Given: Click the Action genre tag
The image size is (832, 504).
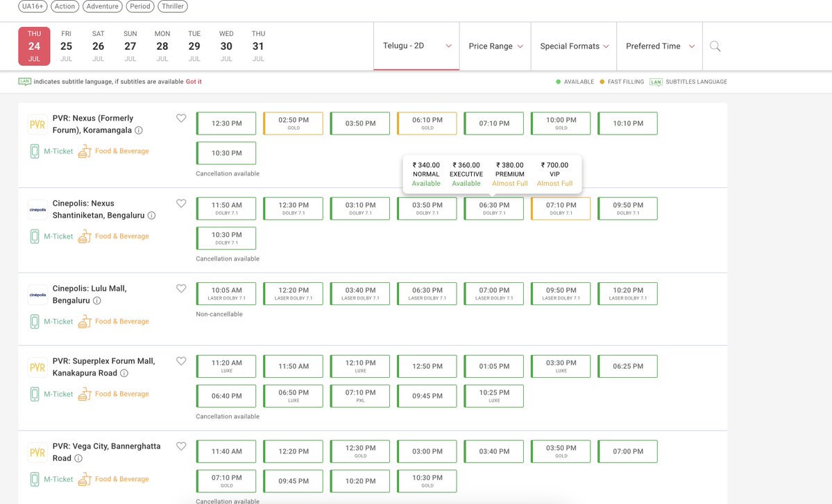Looking at the screenshot, I should 65,6.
